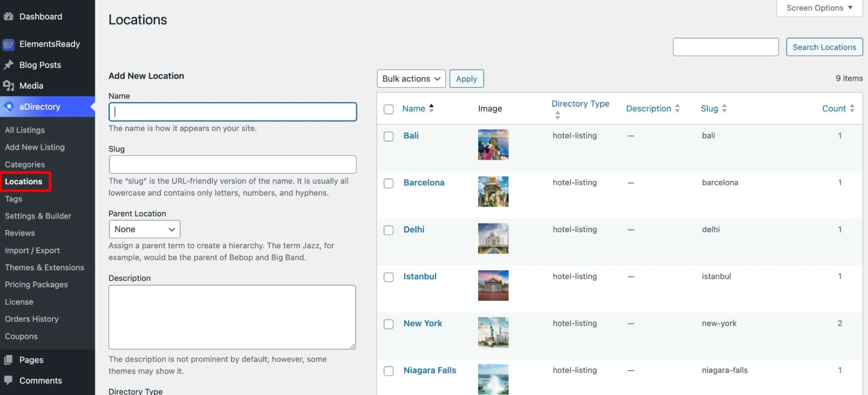Toggle the select-all checkbox in table header
The image size is (868, 395).
tap(389, 109)
